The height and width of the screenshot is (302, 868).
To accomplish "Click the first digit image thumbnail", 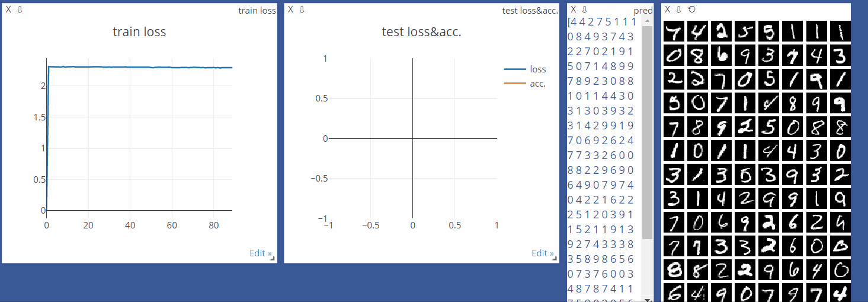I will [x=673, y=31].
